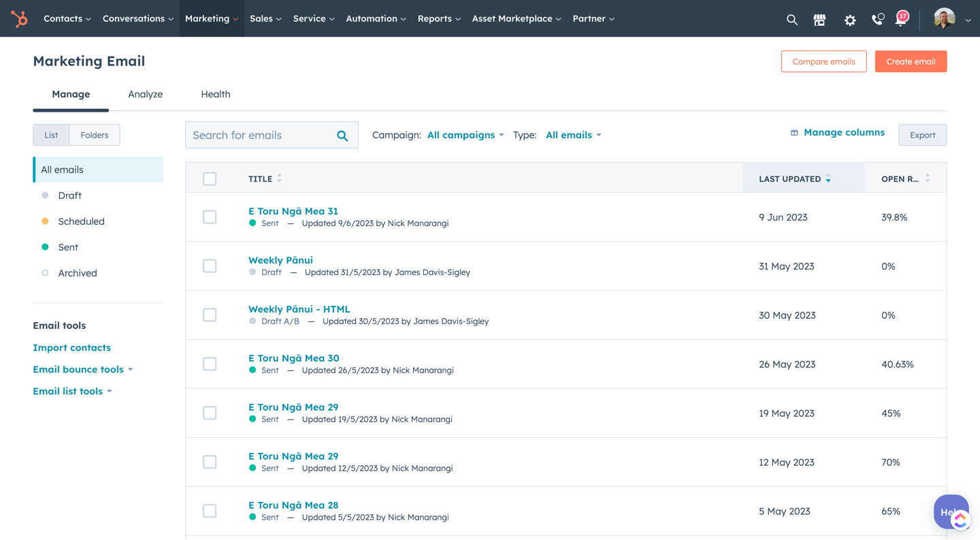The image size is (980, 540).
Task: Check the Weekly Pānui draft row
Action: click(x=210, y=266)
